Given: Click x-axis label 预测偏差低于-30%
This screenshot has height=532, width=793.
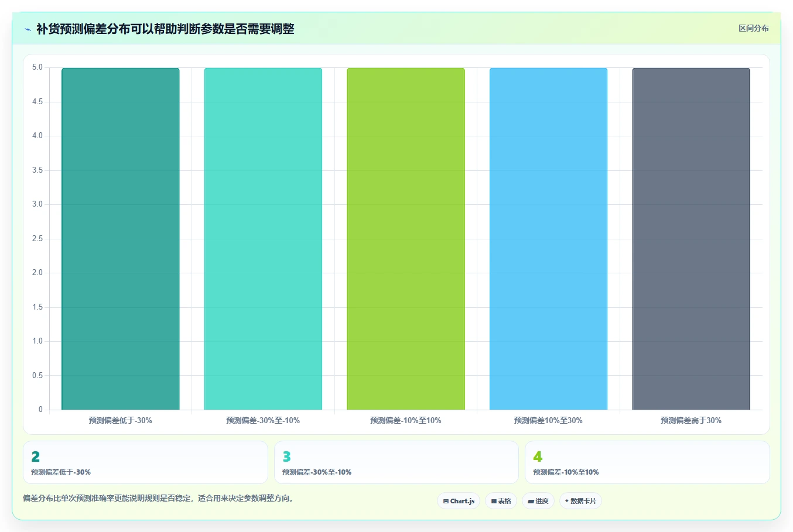Looking at the screenshot, I should pos(121,420).
